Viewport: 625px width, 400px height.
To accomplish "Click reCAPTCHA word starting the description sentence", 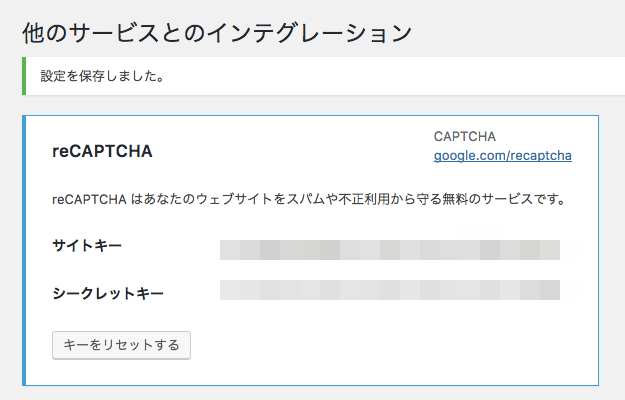I will [89, 199].
